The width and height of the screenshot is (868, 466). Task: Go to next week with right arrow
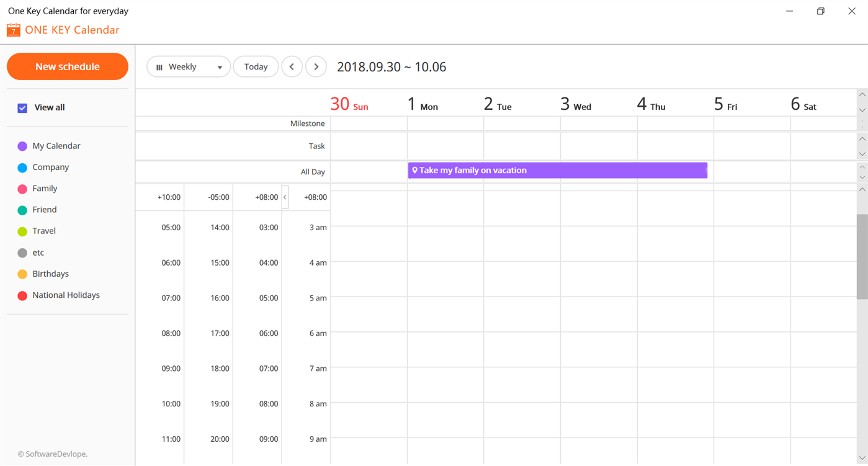[x=316, y=66]
